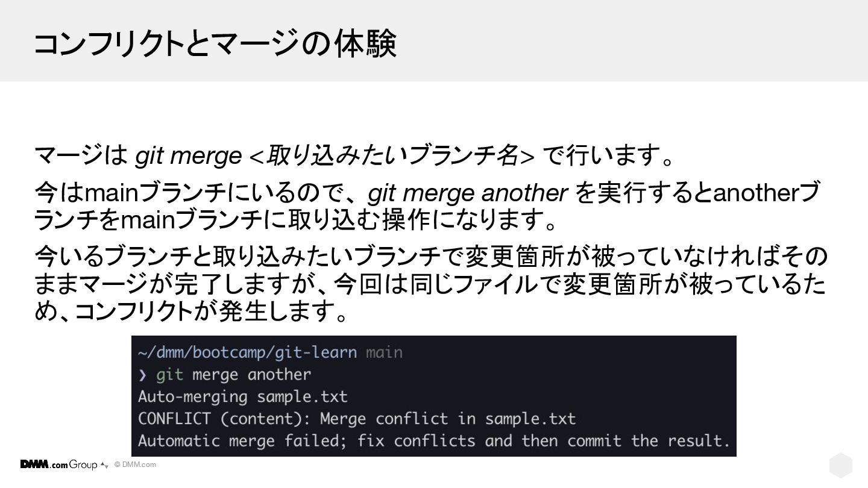The height and width of the screenshot is (488, 868).
Task: Click the small arrow mark beside Group logo
Action: click(x=104, y=465)
